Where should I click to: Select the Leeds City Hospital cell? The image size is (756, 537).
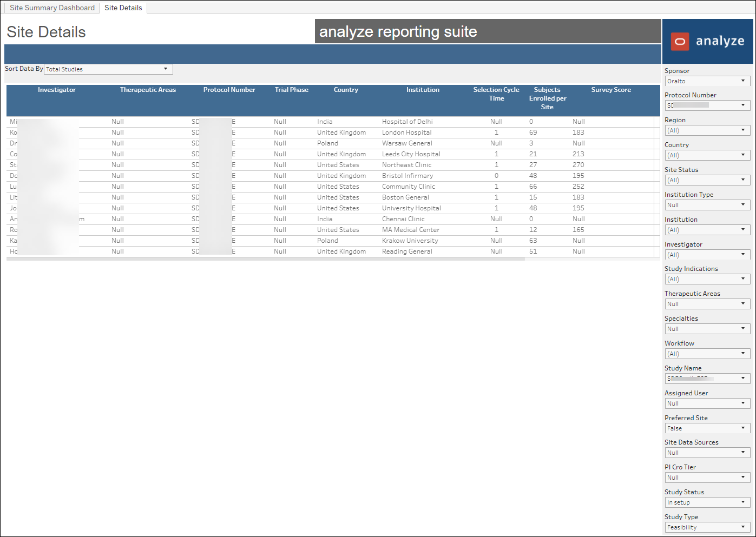click(x=411, y=154)
